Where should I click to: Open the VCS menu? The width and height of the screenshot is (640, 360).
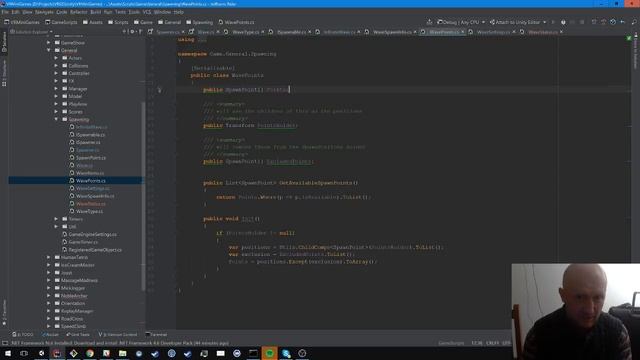click(147, 12)
